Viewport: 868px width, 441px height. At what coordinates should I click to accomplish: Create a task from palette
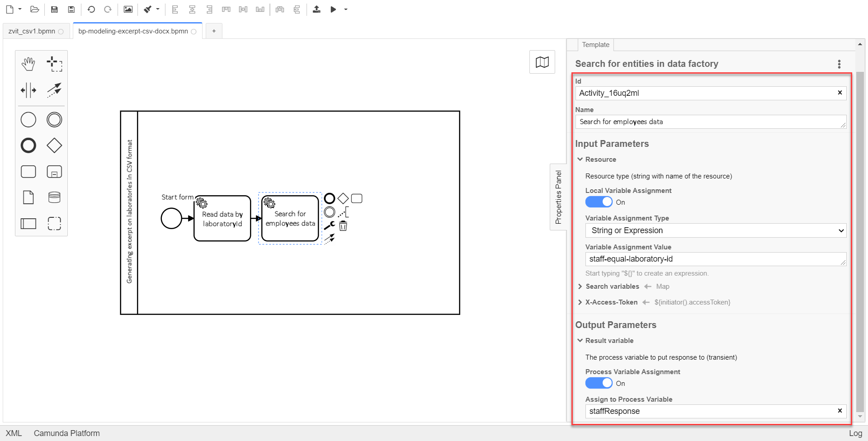coord(28,172)
